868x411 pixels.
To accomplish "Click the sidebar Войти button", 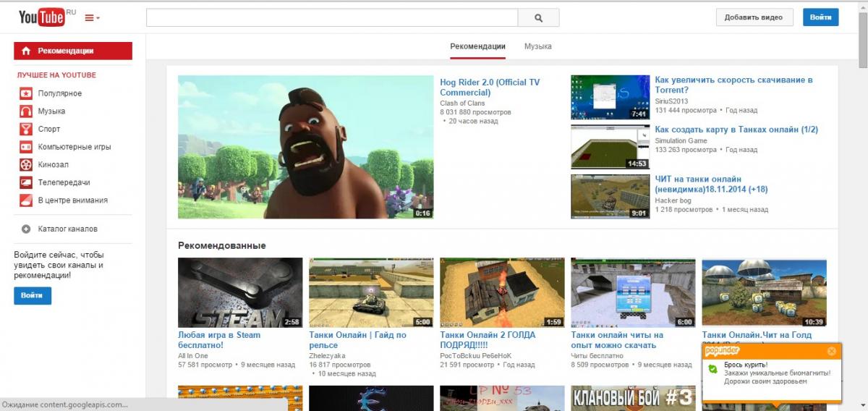I will tap(33, 295).
